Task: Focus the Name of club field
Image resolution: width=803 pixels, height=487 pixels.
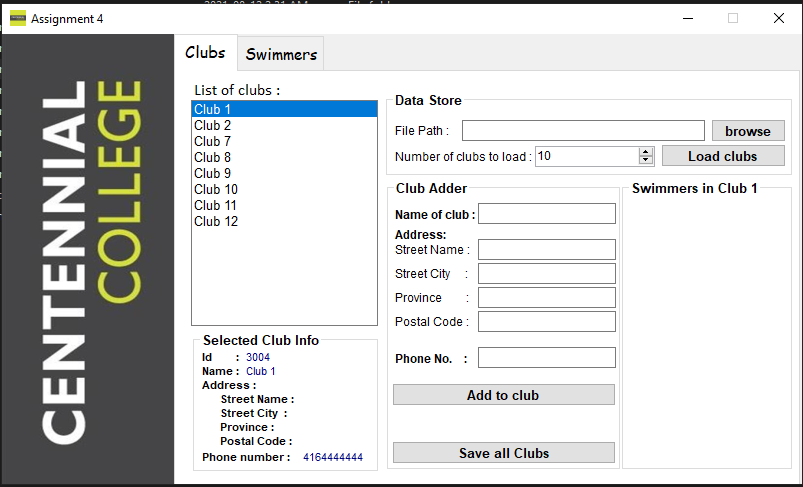Action: (x=547, y=214)
